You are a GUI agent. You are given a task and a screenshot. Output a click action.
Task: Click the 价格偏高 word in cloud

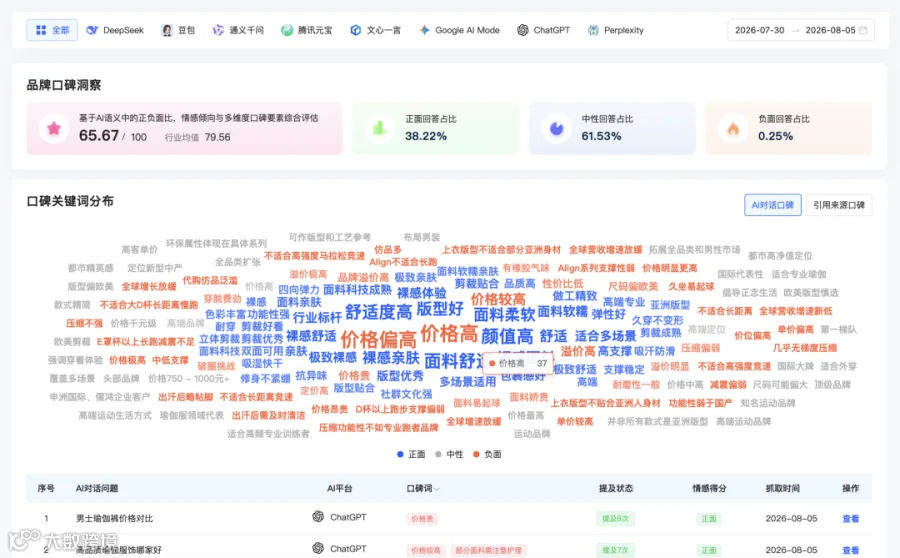coord(378,339)
